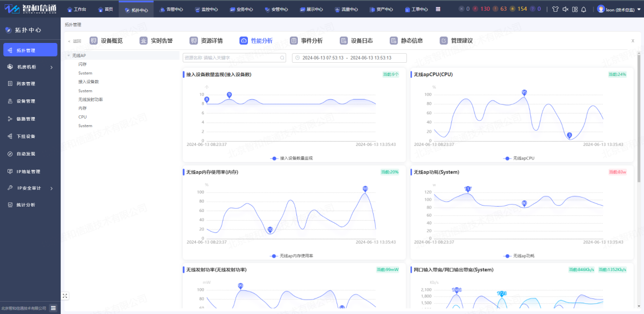Expand the IP安全审计 submenu arrow
644x314 pixels.
[x=52, y=188]
